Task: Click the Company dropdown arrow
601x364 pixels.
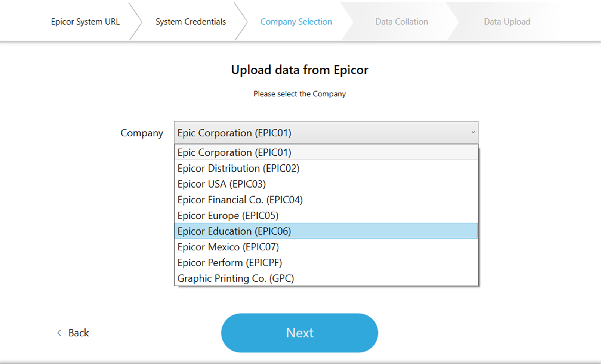Action: pos(473,132)
